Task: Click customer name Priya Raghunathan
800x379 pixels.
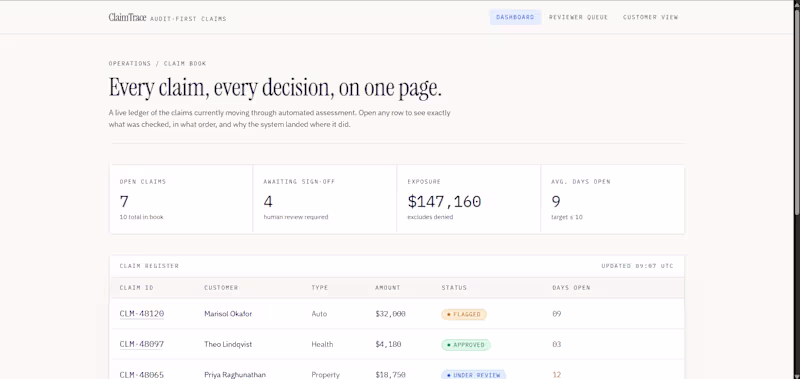Action: [235, 375]
